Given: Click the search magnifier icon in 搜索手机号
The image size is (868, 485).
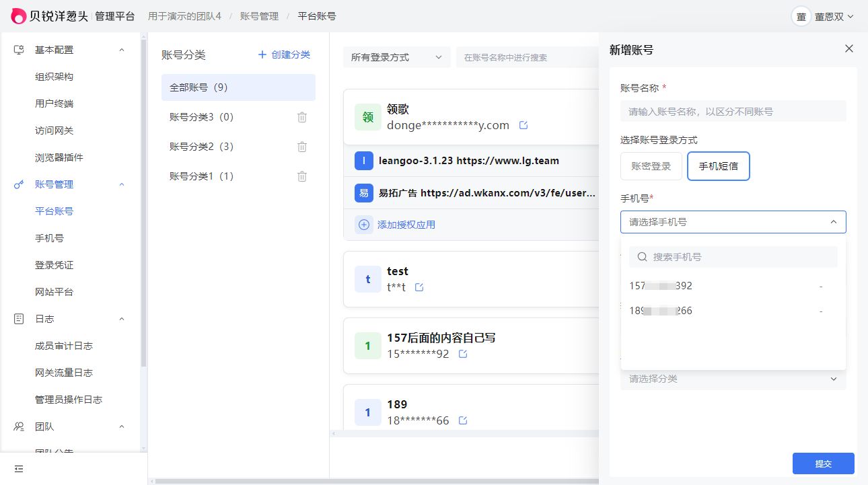Looking at the screenshot, I should pyautogui.click(x=642, y=257).
